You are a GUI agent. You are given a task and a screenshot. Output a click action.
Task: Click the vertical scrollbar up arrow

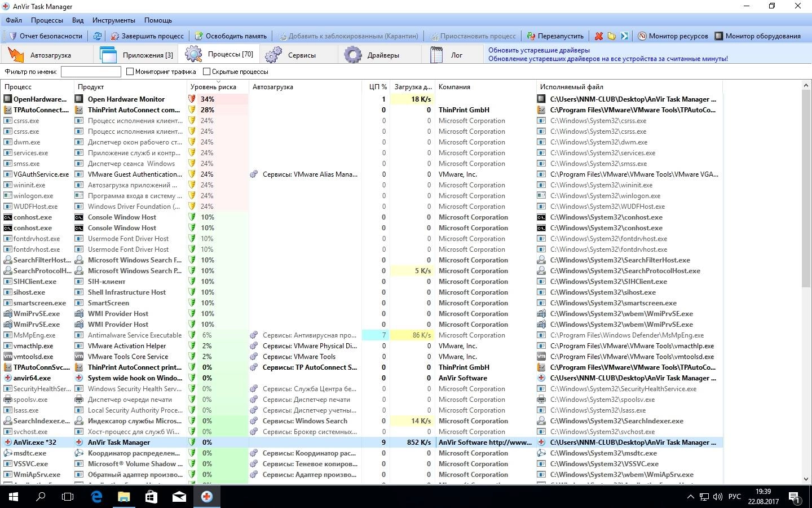806,86
